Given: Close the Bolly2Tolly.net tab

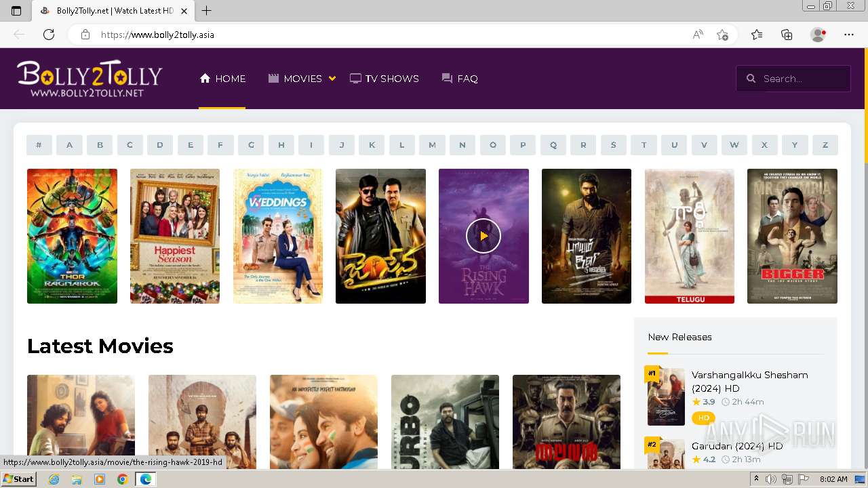Looking at the screenshot, I should click(x=184, y=11).
